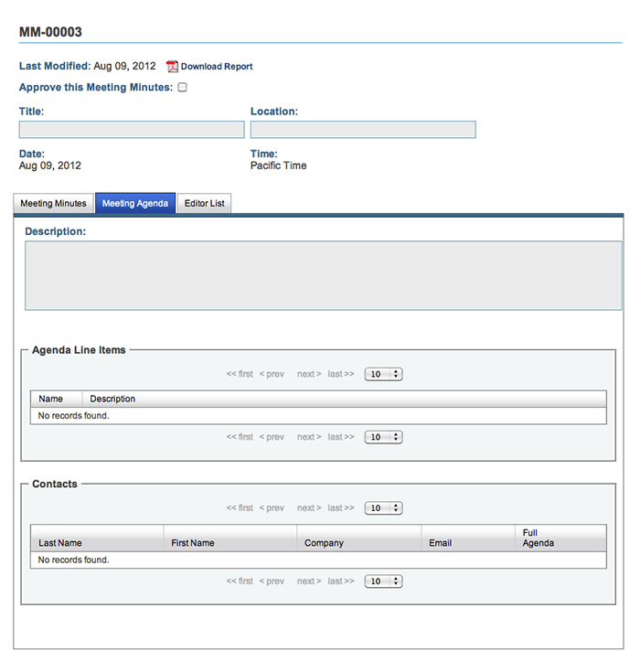
Task: Open bottom page-size dropdown in Contacts
Action: 383,581
